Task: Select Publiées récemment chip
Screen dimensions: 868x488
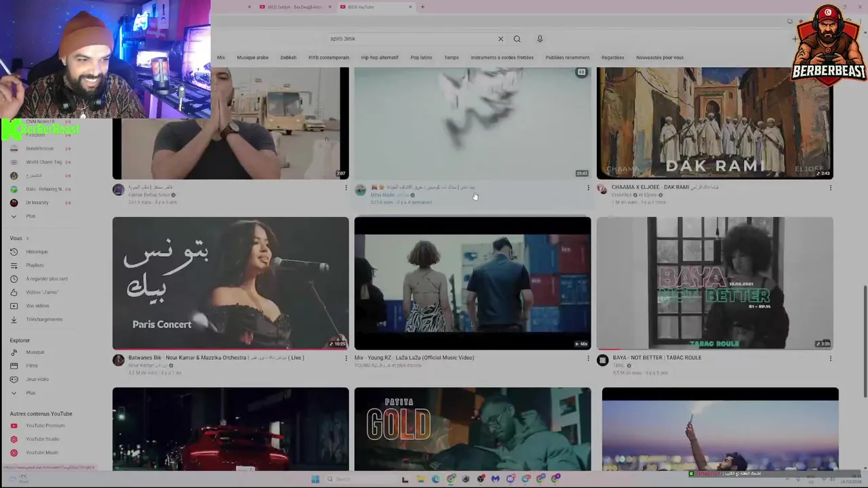Action: (568, 58)
